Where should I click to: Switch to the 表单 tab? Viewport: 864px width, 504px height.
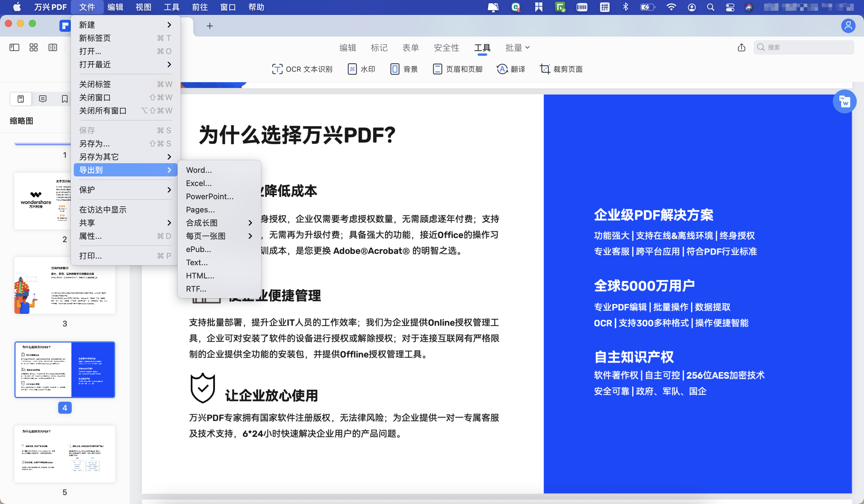tap(411, 48)
